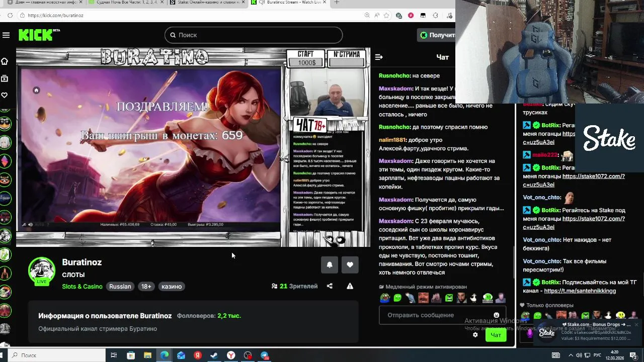The height and width of the screenshot is (362, 644).
Task: Open Stake logo overlay
Action: (609, 138)
